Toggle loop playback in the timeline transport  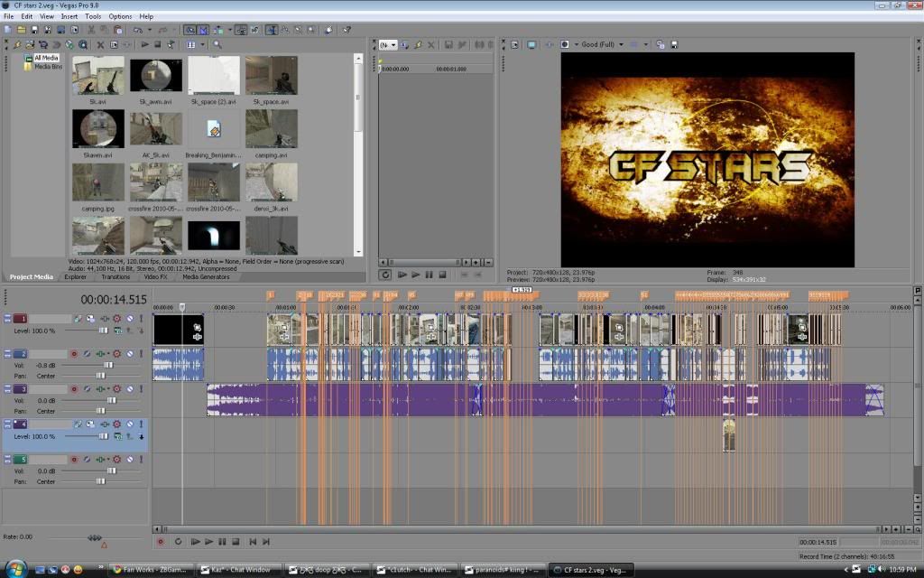pos(178,541)
